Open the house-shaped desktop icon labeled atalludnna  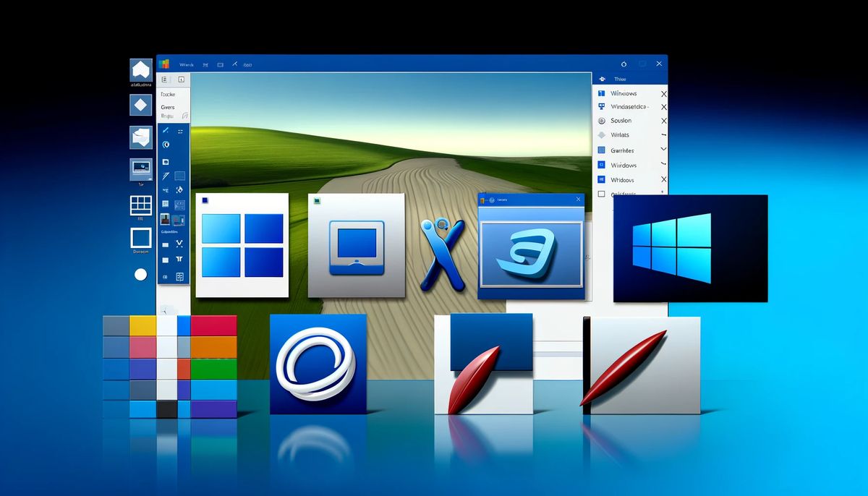(x=140, y=69)
